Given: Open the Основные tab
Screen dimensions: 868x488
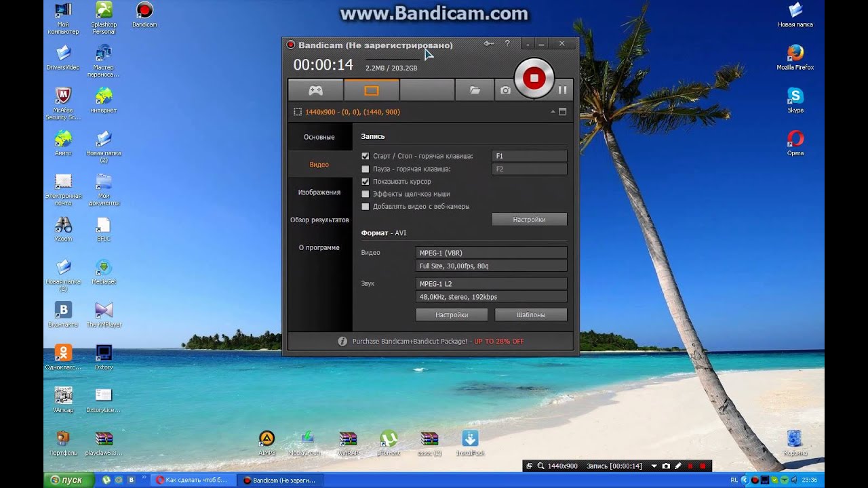Looking at the screenshot, I should pyautogui.click(x=319, y=137).
